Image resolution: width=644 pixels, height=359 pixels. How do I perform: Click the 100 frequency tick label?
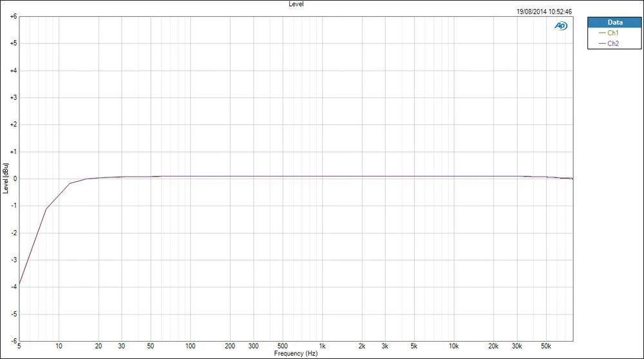[x=190, y=346]
